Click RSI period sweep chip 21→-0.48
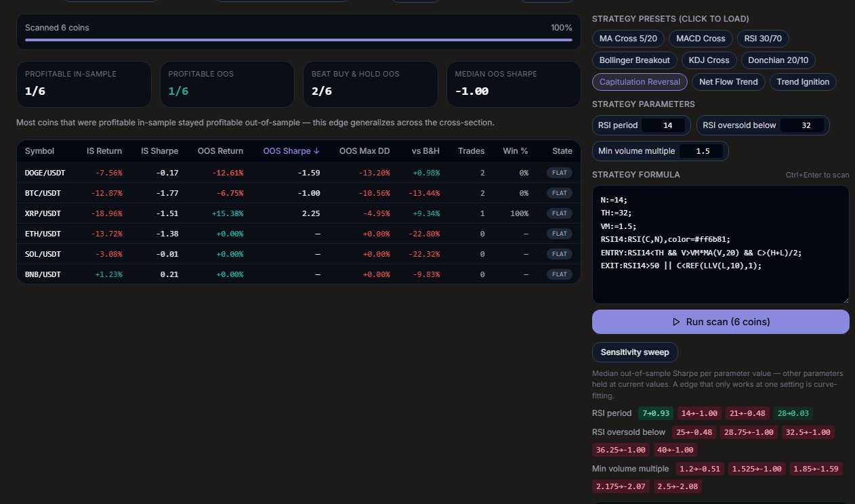Viewport: 855px width, 504px height. click(x=748, y=413)
